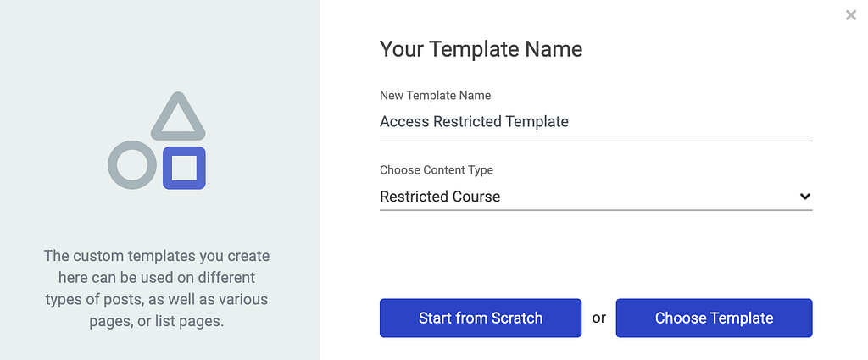
Task: Focus the New Template Name input field
Action: click(596, 121)
